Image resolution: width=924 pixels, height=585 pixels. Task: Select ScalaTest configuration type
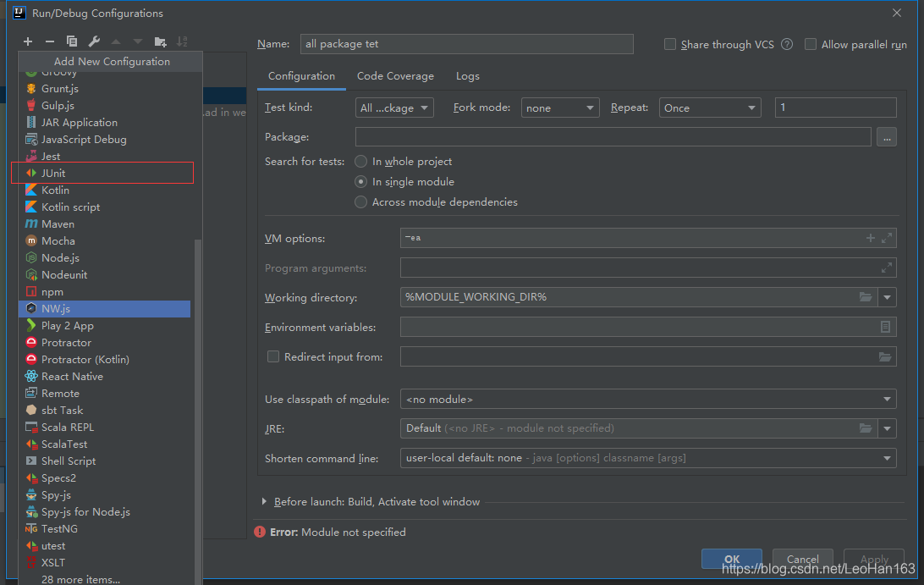tap(105, 444)
